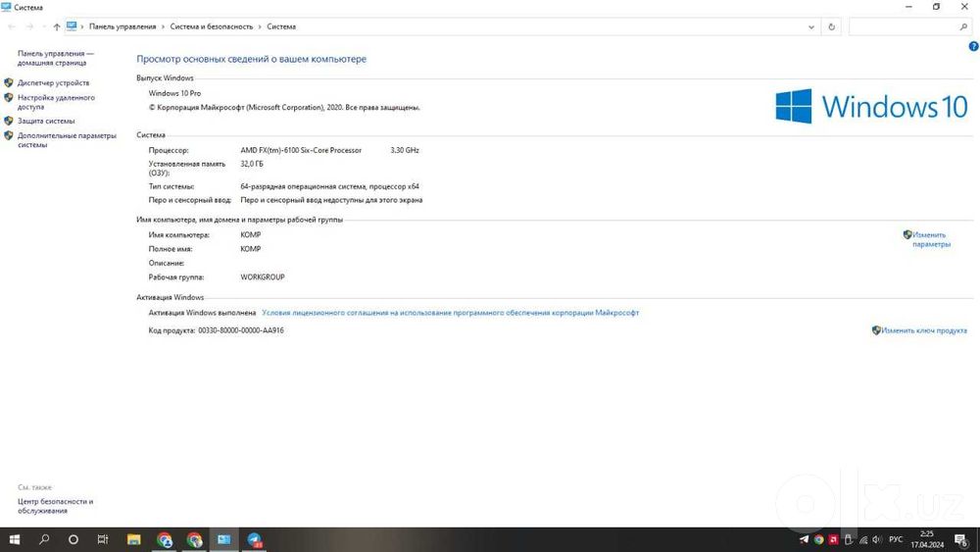Go up one folder level
980x552 pixels.
pos(57,26)
